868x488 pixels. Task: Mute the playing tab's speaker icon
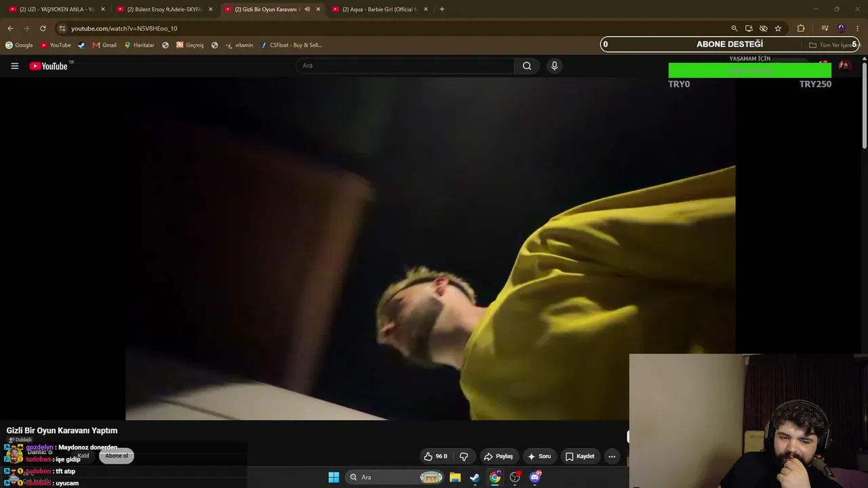click(x=307, y=9)
